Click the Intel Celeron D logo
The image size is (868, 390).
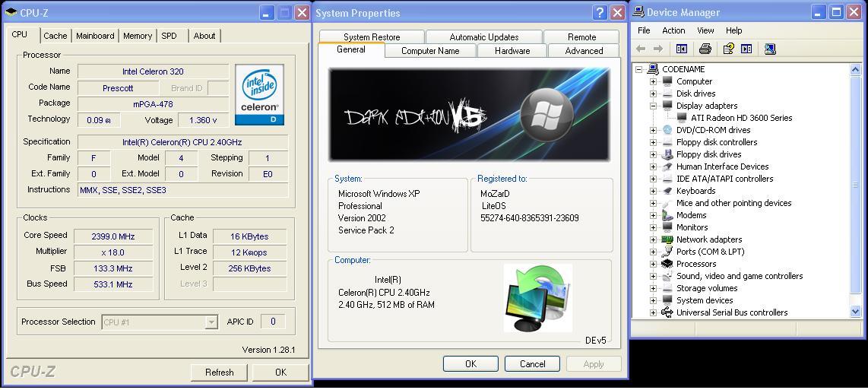pos(259,94)
